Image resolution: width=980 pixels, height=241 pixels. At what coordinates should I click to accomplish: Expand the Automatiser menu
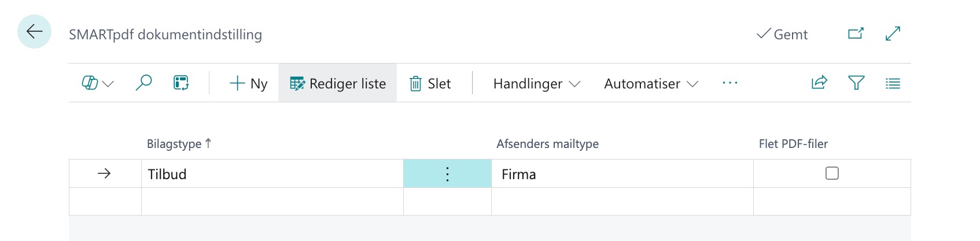coord(651,84)
